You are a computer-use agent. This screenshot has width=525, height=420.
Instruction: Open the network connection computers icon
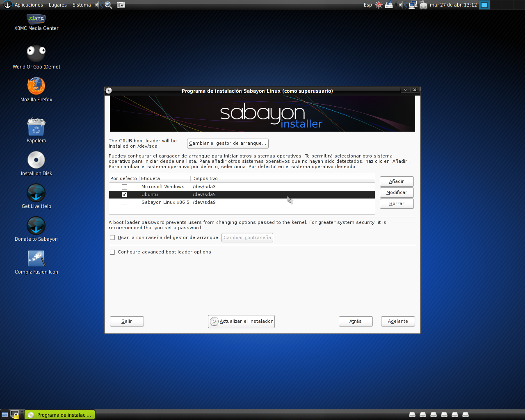[x=413, y=5]
